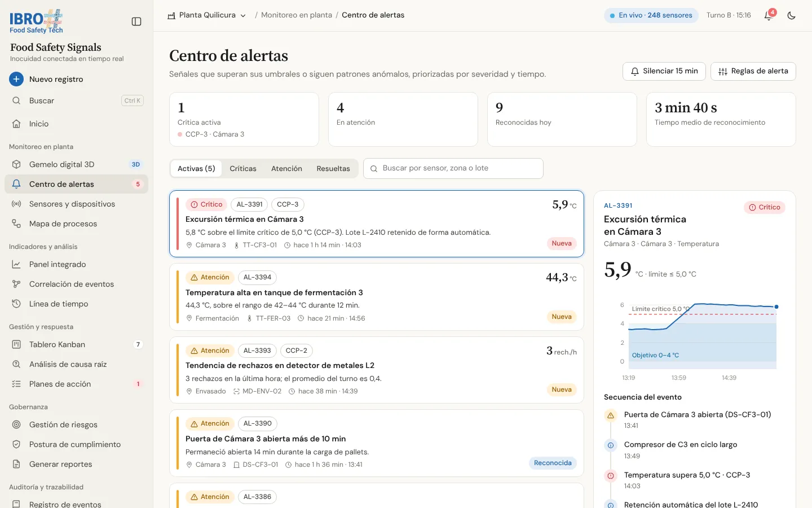Click Silenciar 15 min button
The image size is (812, 508).
(x=664, y=71)
